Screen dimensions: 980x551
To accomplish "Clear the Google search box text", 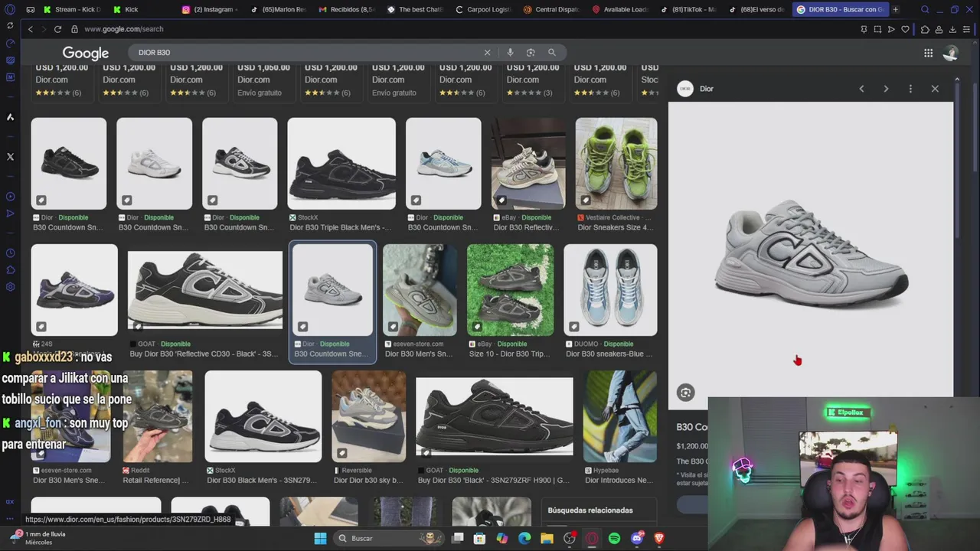I will [487, 53].
